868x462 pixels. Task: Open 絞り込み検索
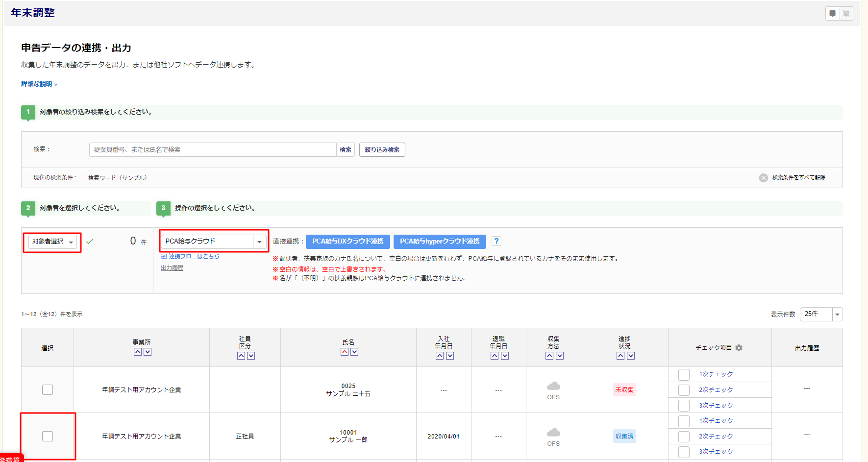382,150
